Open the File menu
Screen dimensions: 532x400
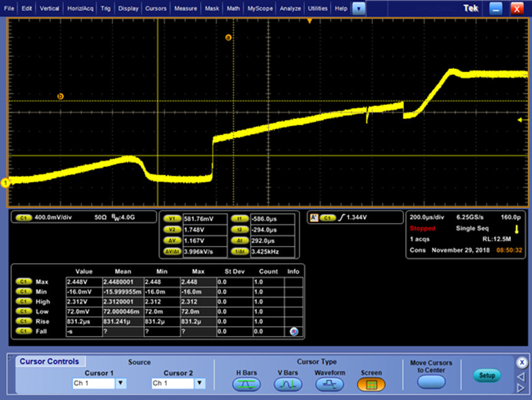pyautogui.click(x=9, y=9)
